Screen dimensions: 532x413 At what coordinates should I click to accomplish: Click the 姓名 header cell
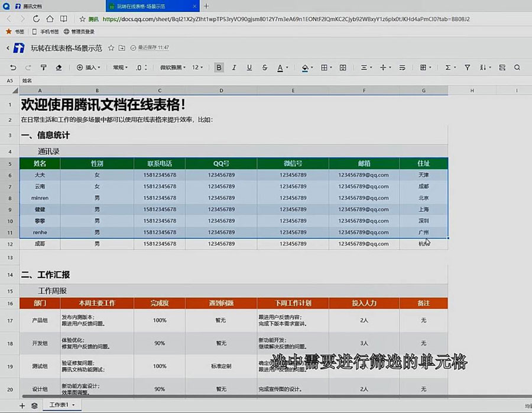40,163
